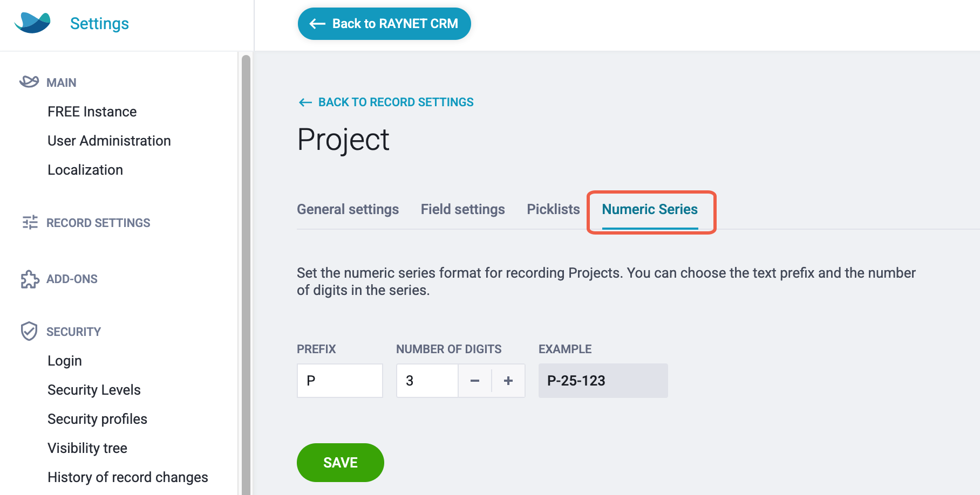Image resolution: width=980 pixels, height=495 pixels.
Task: Open Security Levels settings
Action: (94, 390)
